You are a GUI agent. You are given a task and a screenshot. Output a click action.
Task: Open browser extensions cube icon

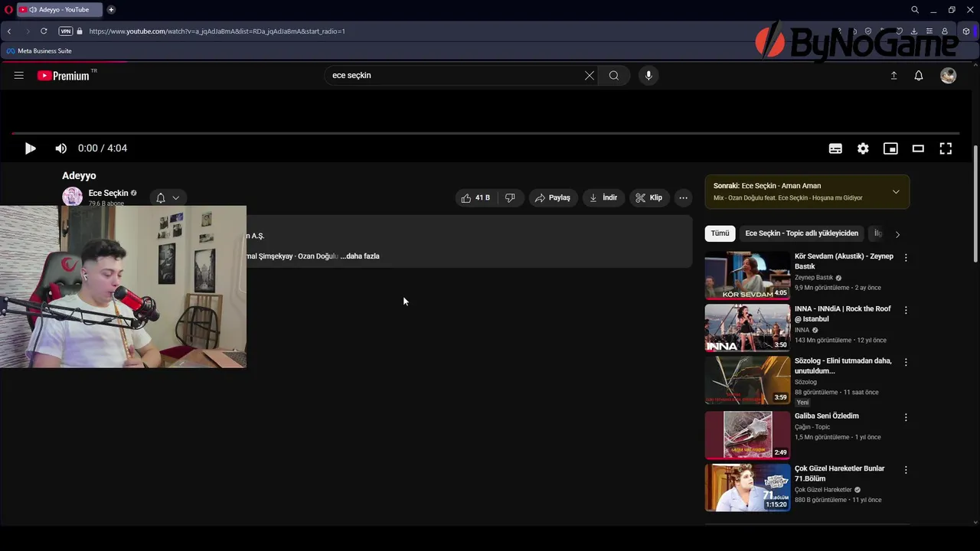point(966,31)
